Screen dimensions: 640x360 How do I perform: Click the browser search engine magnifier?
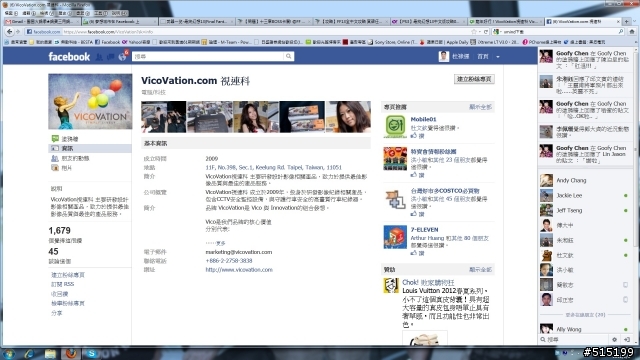point(621,31)
